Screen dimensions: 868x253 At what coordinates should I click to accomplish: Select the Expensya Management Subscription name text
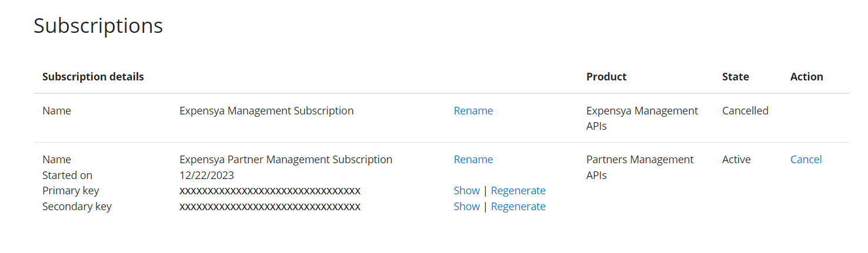[x=266, y=111]
